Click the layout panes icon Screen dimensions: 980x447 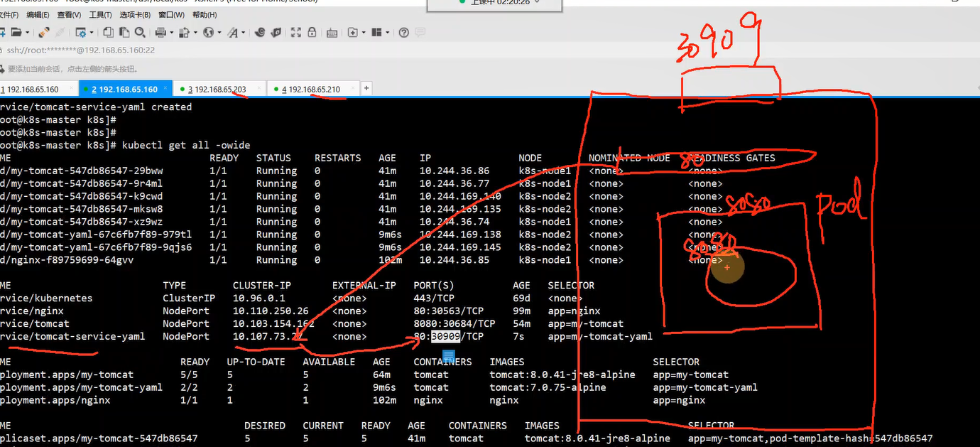(376, 32)
